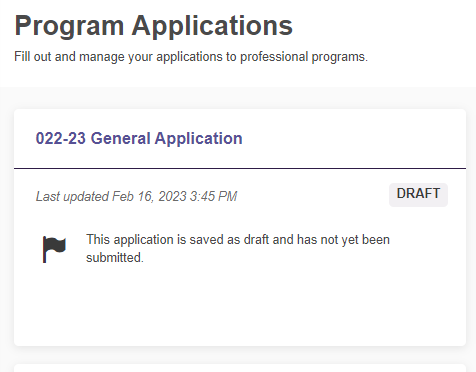
Task: Click the DRAFT status badge
Action: 418,195
